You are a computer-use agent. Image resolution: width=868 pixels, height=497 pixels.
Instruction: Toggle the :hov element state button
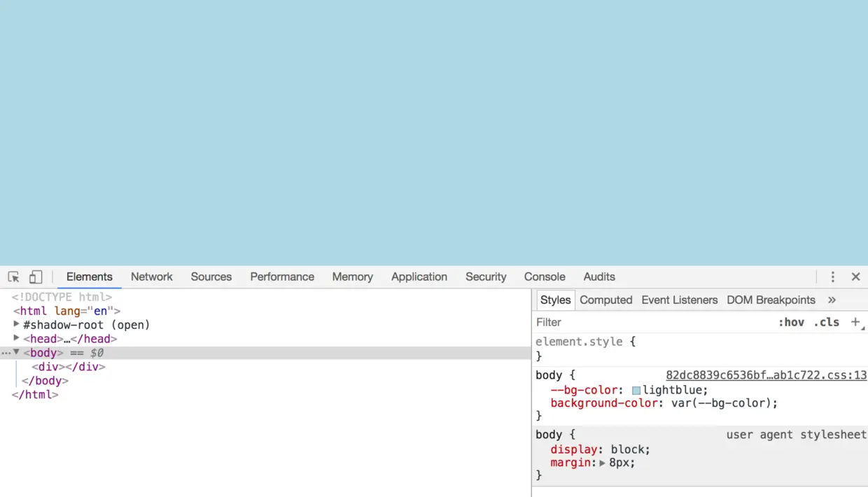click(x=791, y=323)
